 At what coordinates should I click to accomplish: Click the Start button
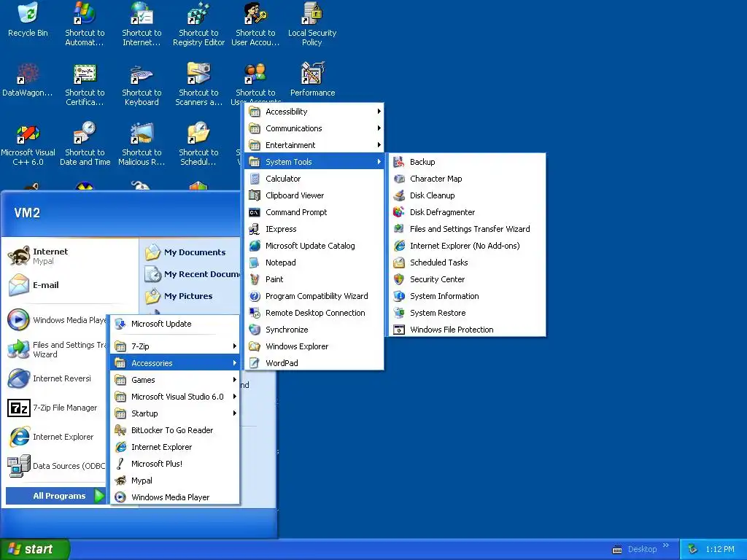pyautogui.click(x=35, y=549)
